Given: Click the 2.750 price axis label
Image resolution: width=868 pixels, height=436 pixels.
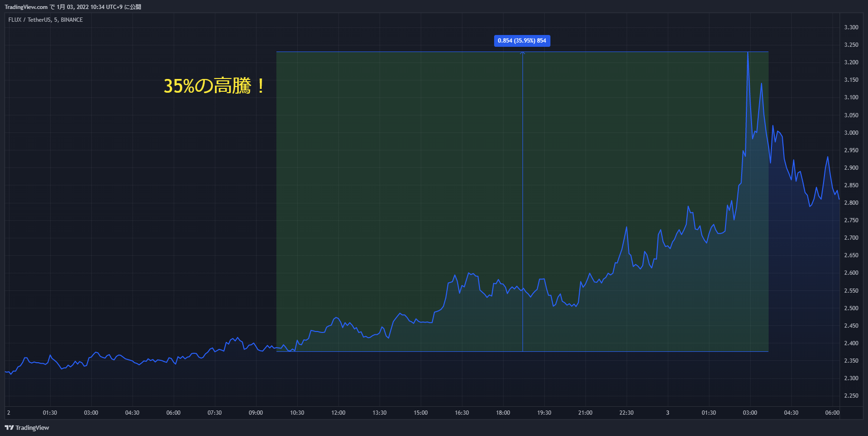Looking at the screenshot, I should click(x=851, y=220).
